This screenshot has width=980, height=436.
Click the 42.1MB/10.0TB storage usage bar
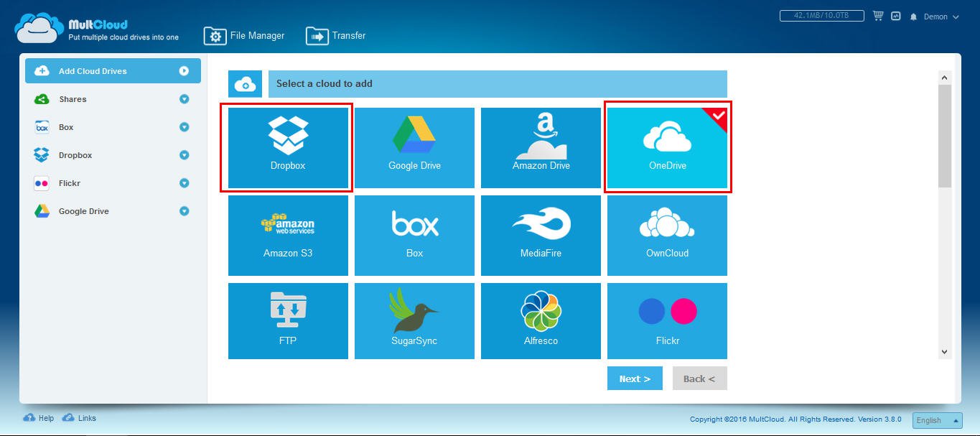823,15
